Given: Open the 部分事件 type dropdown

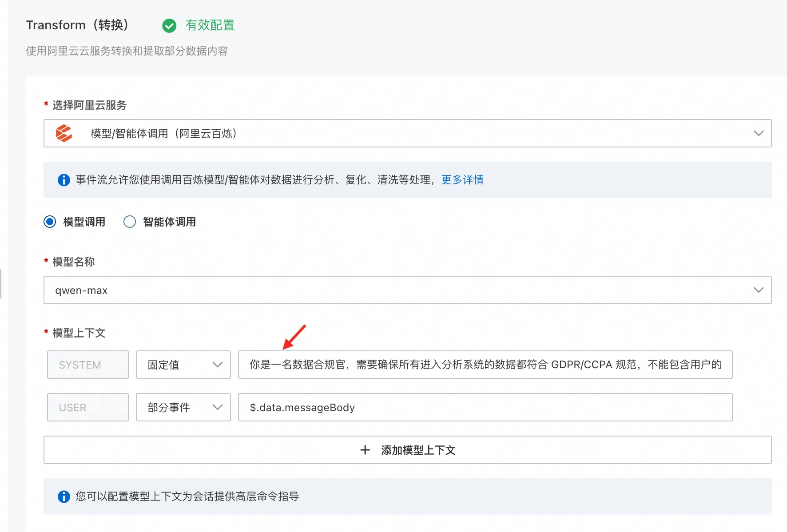Looking at the screenshot, I should (183, 407).
